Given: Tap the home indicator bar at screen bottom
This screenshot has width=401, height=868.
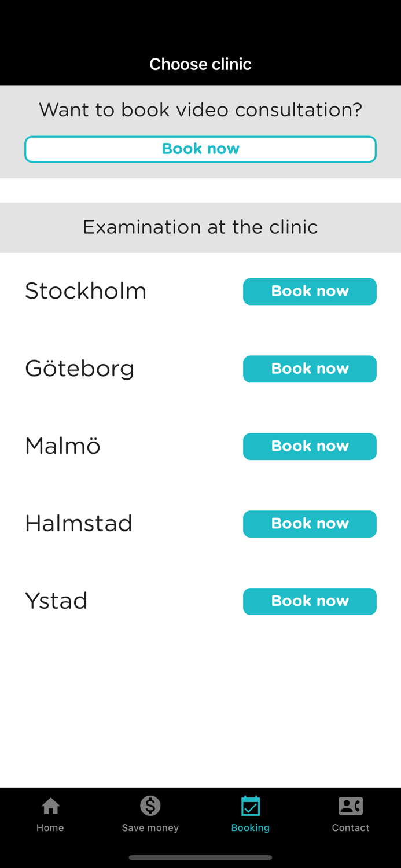Looking at the screenshot, I should coord(200,858).
